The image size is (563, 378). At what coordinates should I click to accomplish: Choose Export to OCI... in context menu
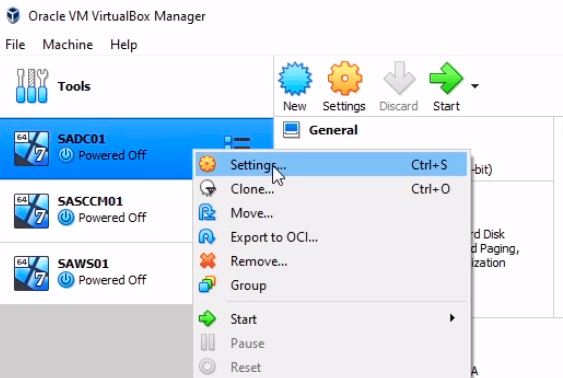pos(331,237)
